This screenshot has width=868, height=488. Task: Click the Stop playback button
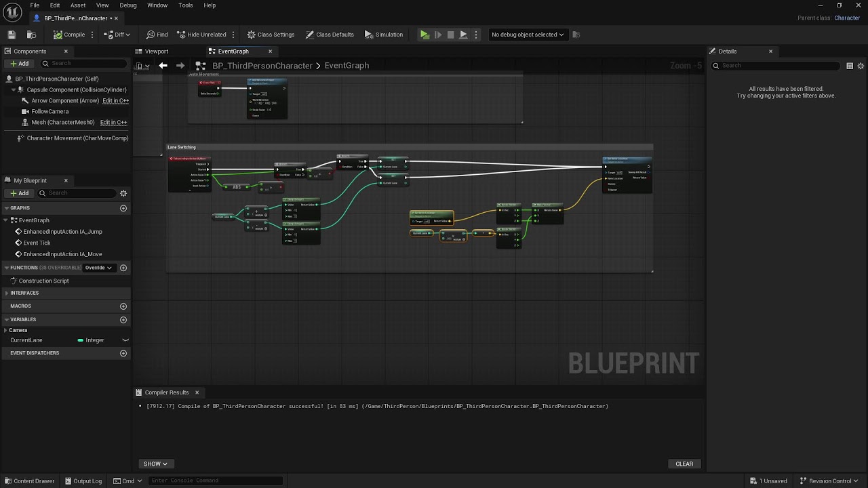tap(450, 35)
